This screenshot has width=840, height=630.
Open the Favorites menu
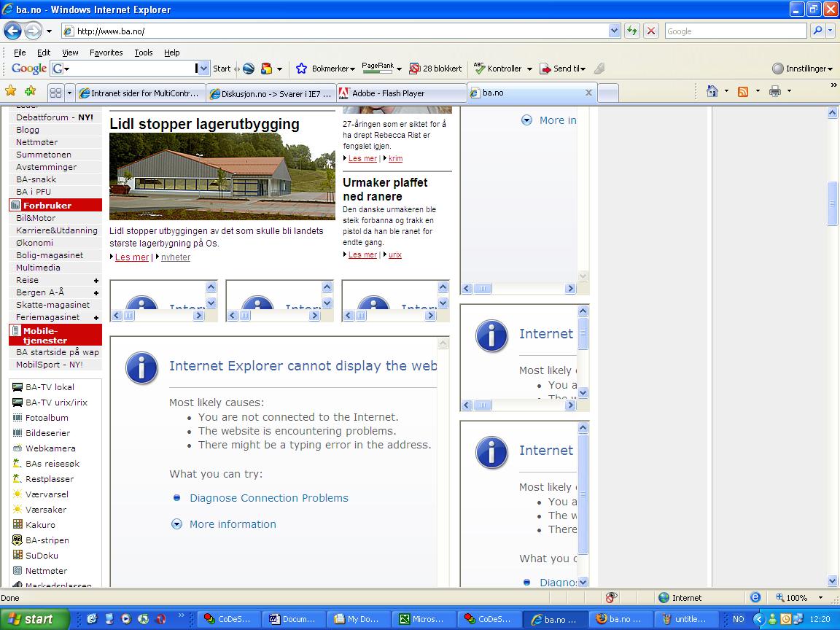click(106, 52)
